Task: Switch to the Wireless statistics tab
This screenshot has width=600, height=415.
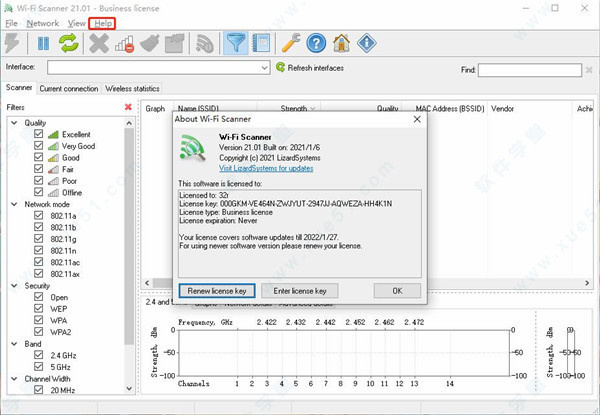Action: 132,89
